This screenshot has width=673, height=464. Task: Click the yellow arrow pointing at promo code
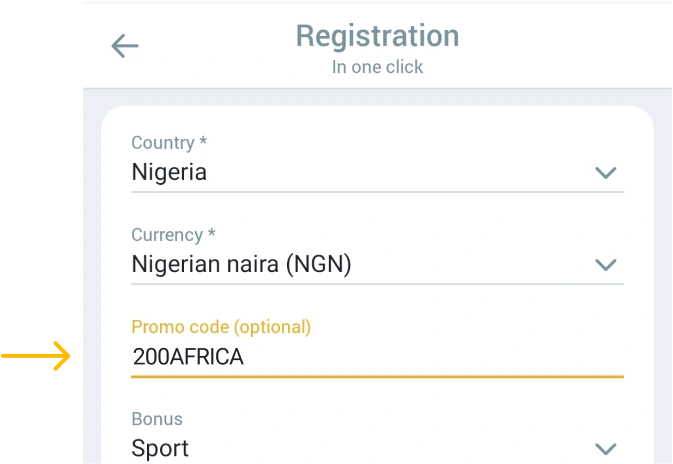[36, 356]
